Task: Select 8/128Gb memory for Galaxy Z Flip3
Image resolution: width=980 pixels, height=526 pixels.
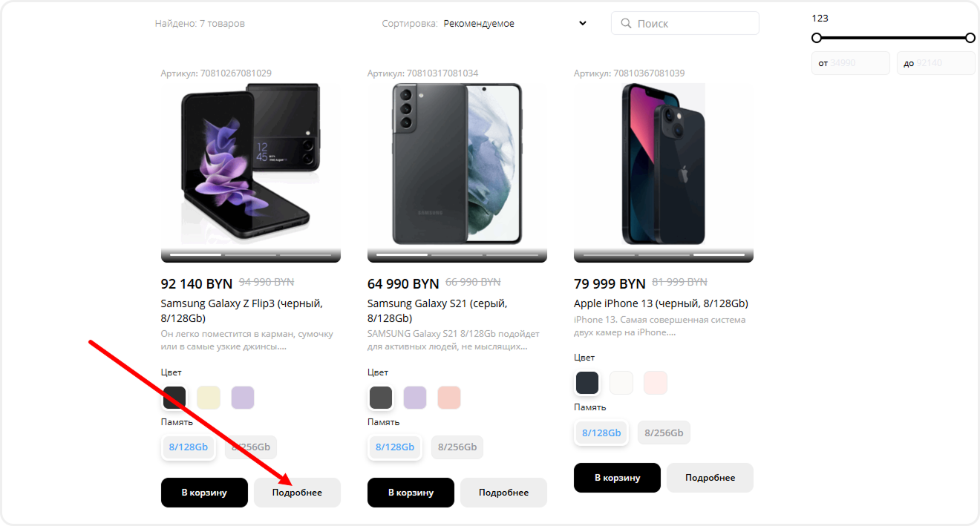Action: click(189, 447)
